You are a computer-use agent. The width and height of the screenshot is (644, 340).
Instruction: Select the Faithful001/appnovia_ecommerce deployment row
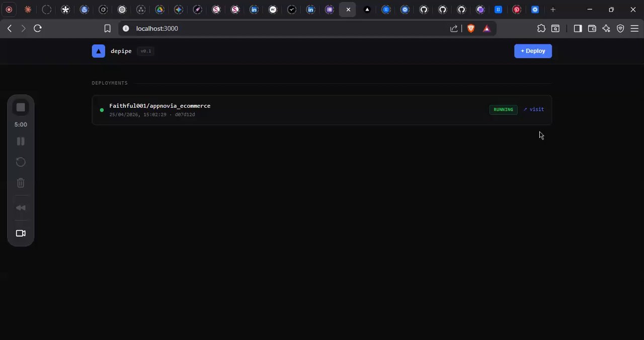[x=321, y=110]
